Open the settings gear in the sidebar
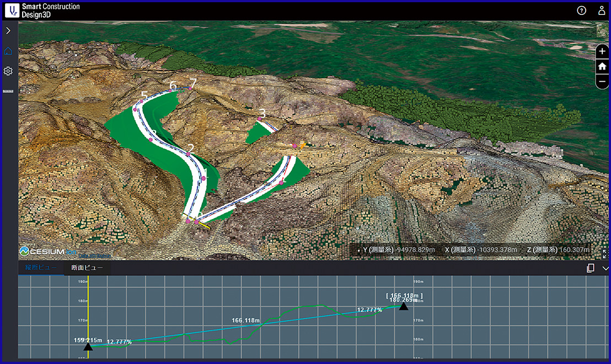This screenshot has width=611, height=364. (8, 71)
